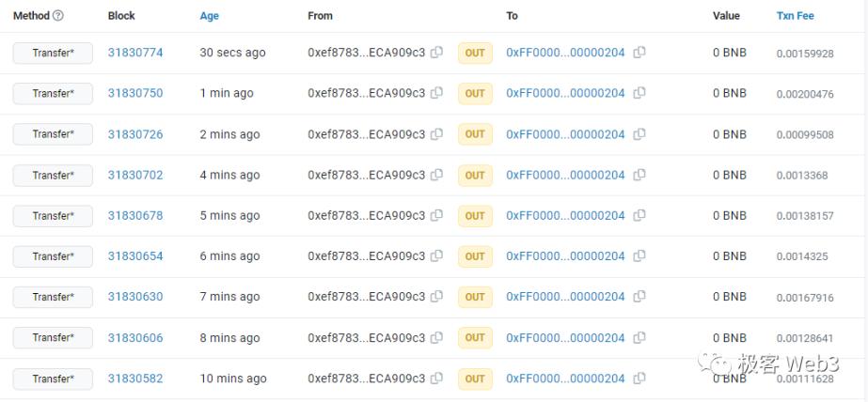Copy From address in block 31830654 row
868x402 pixels.
coord(436,256)
